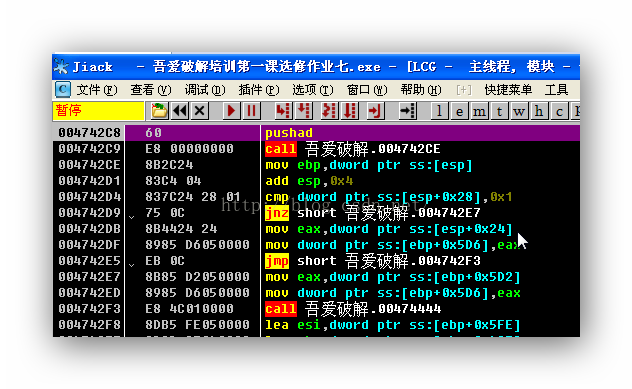The image size is (632, 389).
Task: Open the 帮助(H) menu
Action: point(421,89)
